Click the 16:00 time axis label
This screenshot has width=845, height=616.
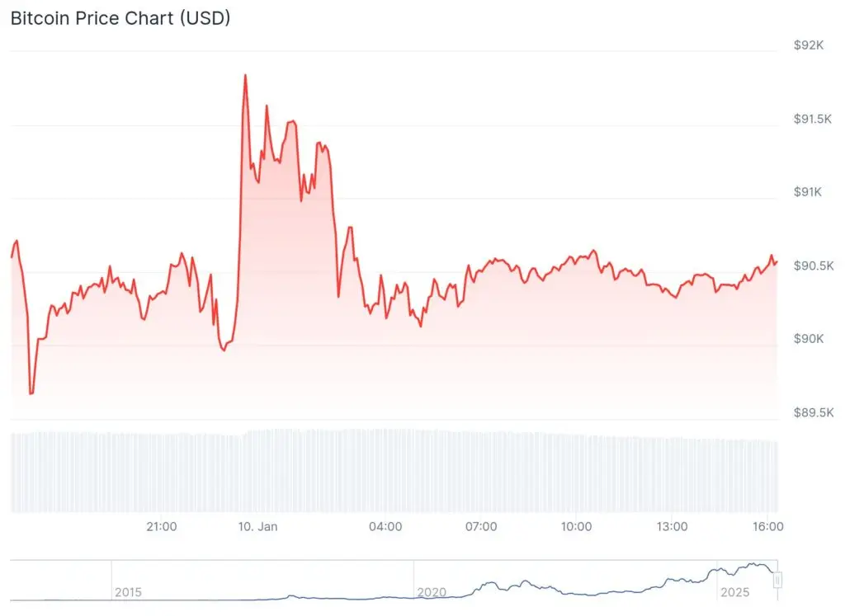click(767, 526)
